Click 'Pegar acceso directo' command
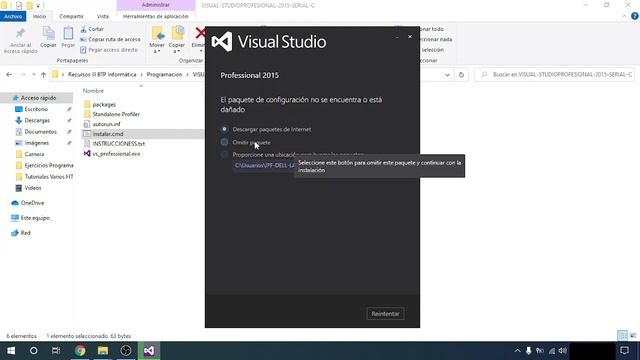This screenshot has height=360, width=640. [109, 49]
